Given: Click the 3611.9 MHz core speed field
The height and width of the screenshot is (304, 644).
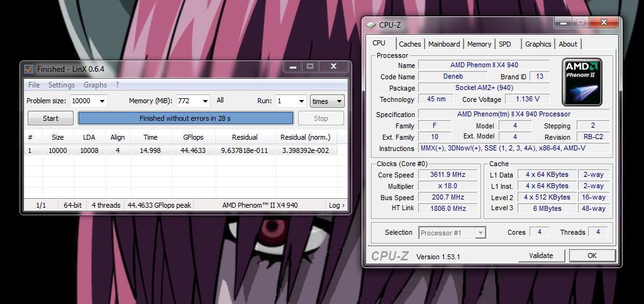Looking at the screenshot, I should [448, 174].
